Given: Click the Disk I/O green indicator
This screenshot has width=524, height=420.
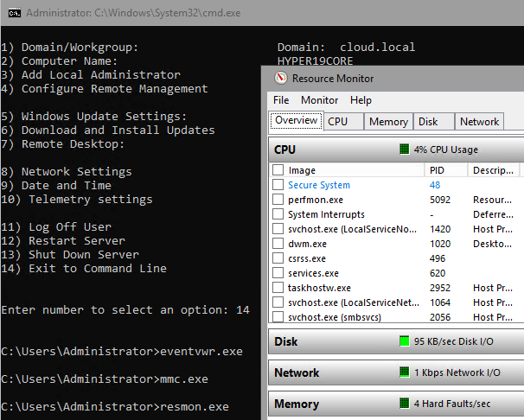Looking at the screenshot, I should pos(405,341).
